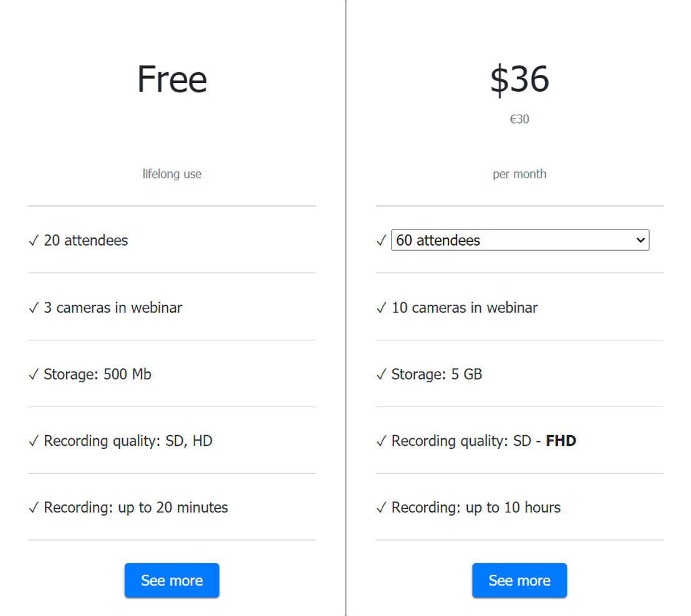Click See more under the Free plan
This screenshot has width=691, height=616.
point(172,580)
